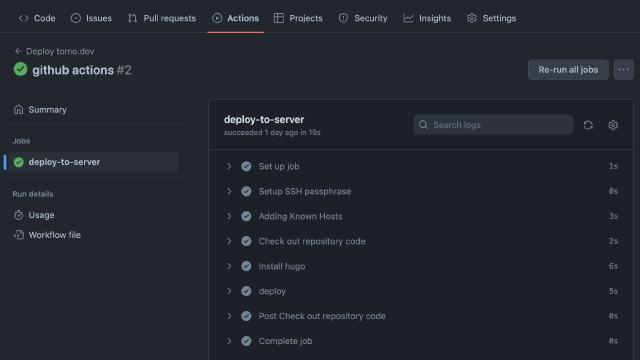Screen dimensions: 640x360
Task: Open the Code tab
Action: tap(37, 18)
